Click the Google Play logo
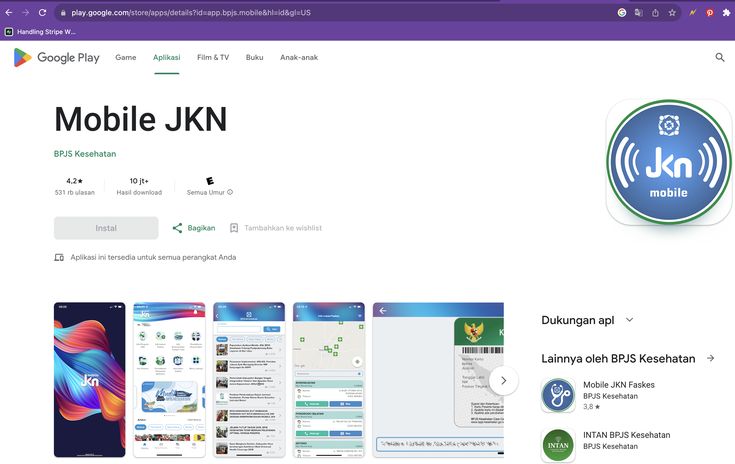Image resolution: width=735 pixels, height=464 pixels. [x=56, y=58]
